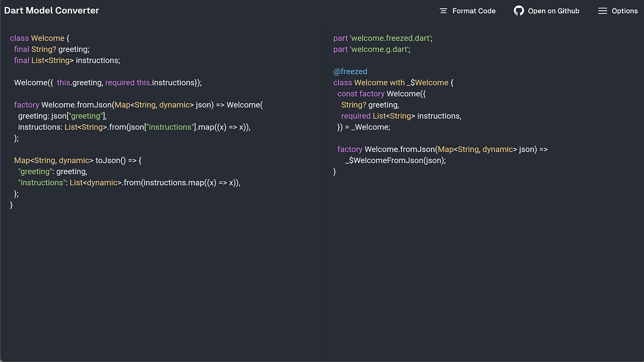Select the part 'welcome.freezed.dart' line
The width and height of the screenshot is (644, 362).
click(x=382, y=38)
